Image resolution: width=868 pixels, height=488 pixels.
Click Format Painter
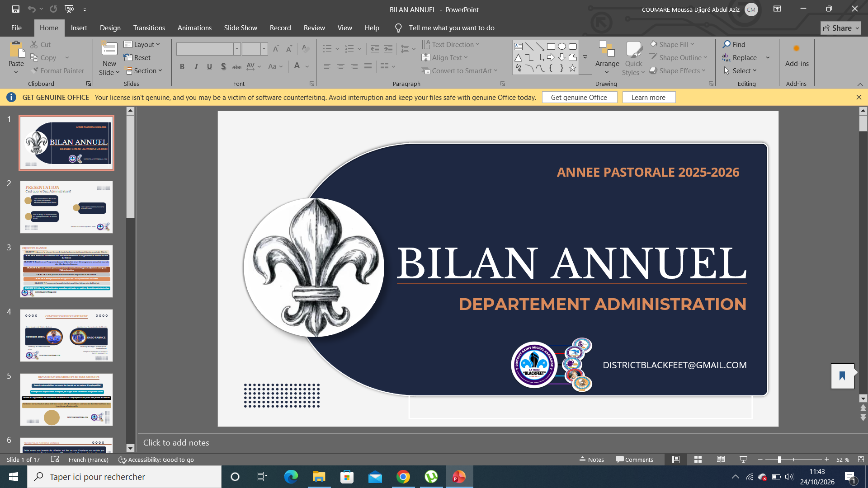pyautogui.click(x=57, y=70)
